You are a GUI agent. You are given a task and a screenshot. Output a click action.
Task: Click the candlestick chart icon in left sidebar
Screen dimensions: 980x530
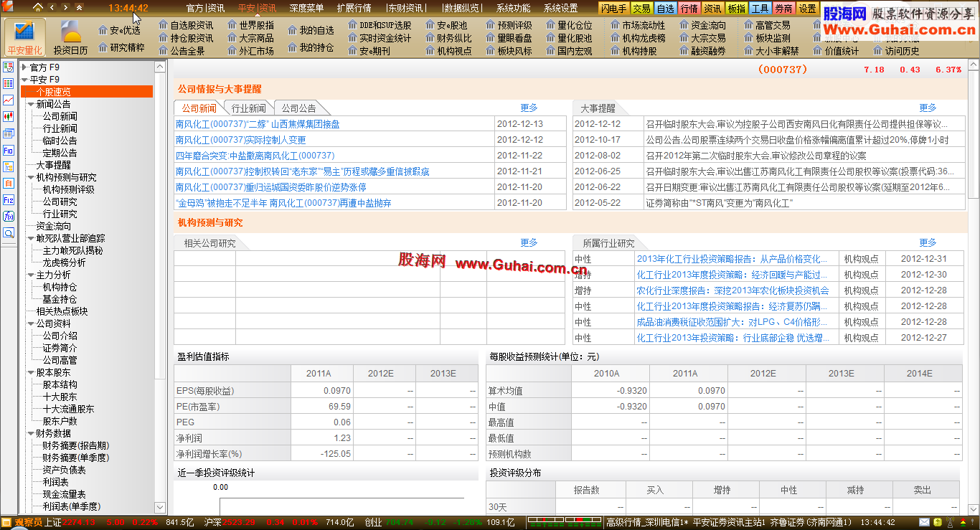[9, 116]
